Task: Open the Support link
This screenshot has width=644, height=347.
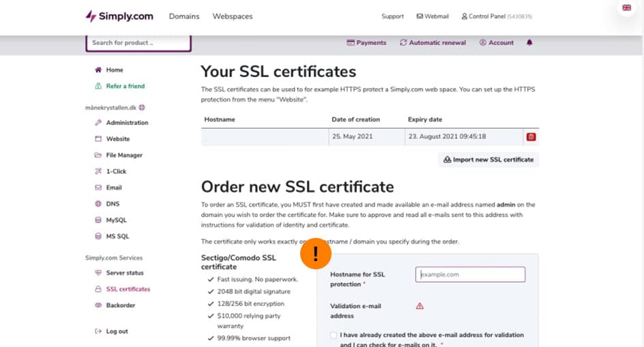Action: pyautogui.click(x=393, y=16)
